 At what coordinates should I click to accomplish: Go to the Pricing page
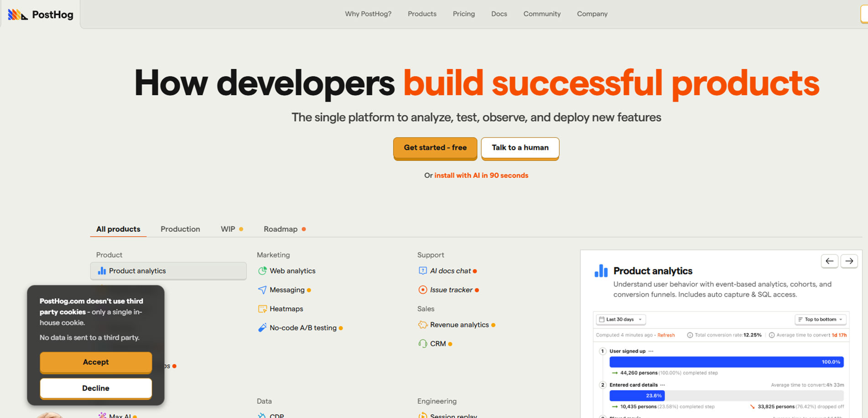(x=464, y=14)
